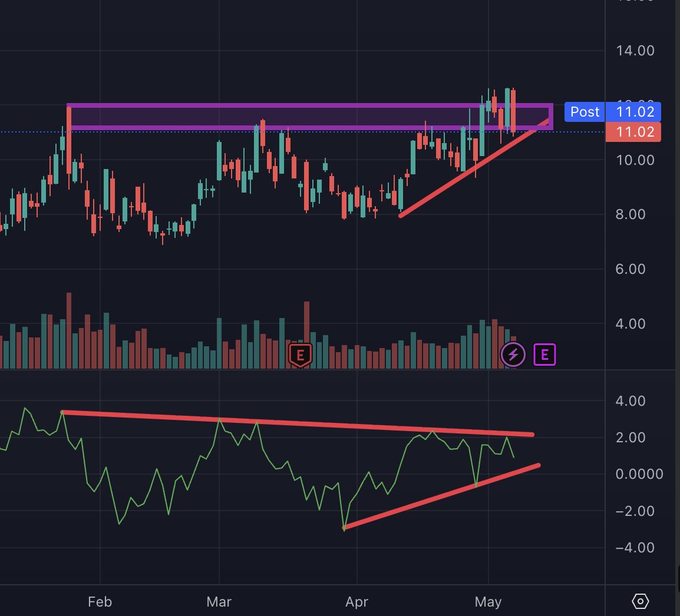Click the 6.00 price axis label
This screenshot has height=616, width=680.
click(x=631, y=269)
